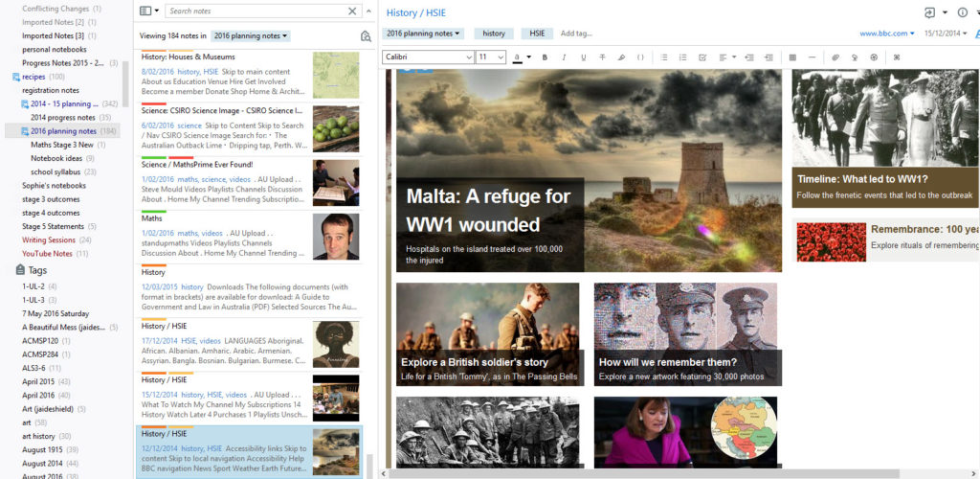Toggle bulleted list formatting
The width and height of the screenshot is (980, 479).
663,57
